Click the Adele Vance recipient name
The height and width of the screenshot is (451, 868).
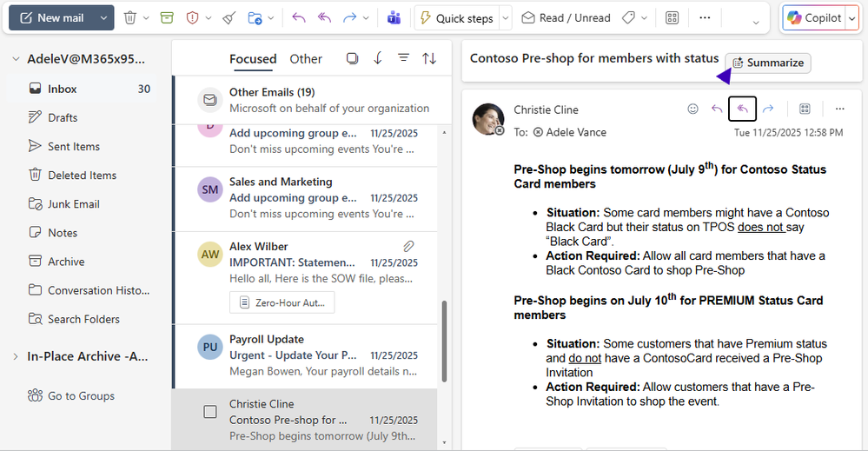coord(576,132)
